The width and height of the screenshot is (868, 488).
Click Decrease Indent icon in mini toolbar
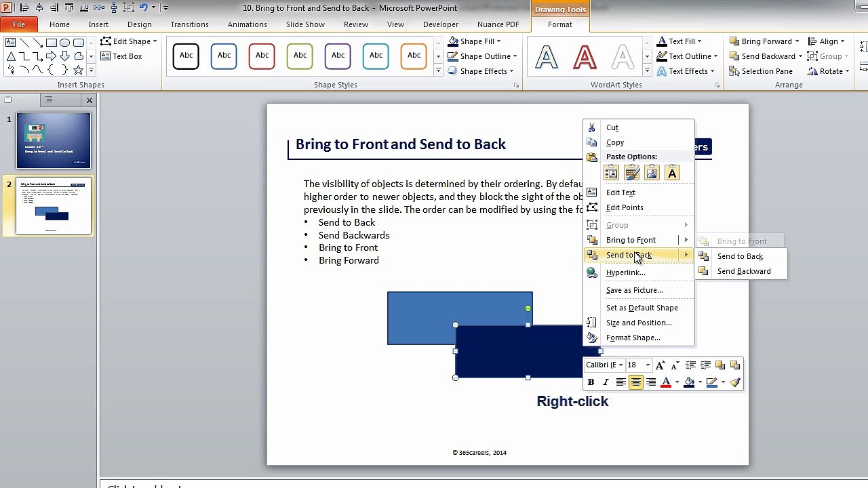[690, 365]
